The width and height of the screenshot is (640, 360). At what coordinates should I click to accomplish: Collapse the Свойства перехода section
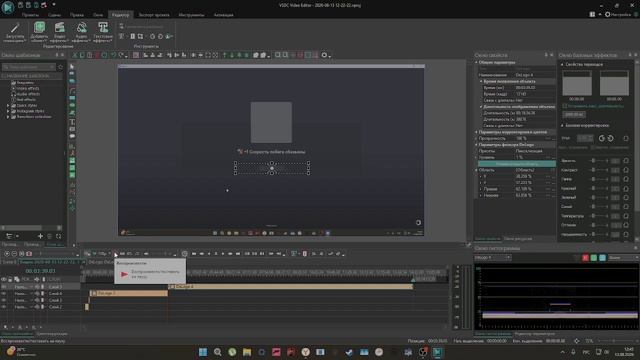pyautogui.click(x=562, y=64)
